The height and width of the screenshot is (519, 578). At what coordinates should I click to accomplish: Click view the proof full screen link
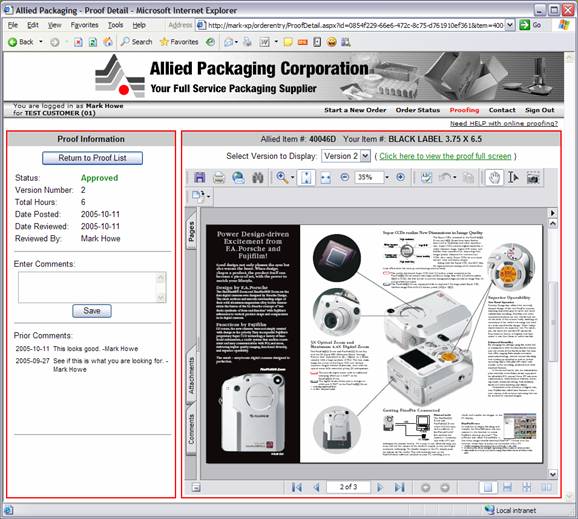[445, 156]
